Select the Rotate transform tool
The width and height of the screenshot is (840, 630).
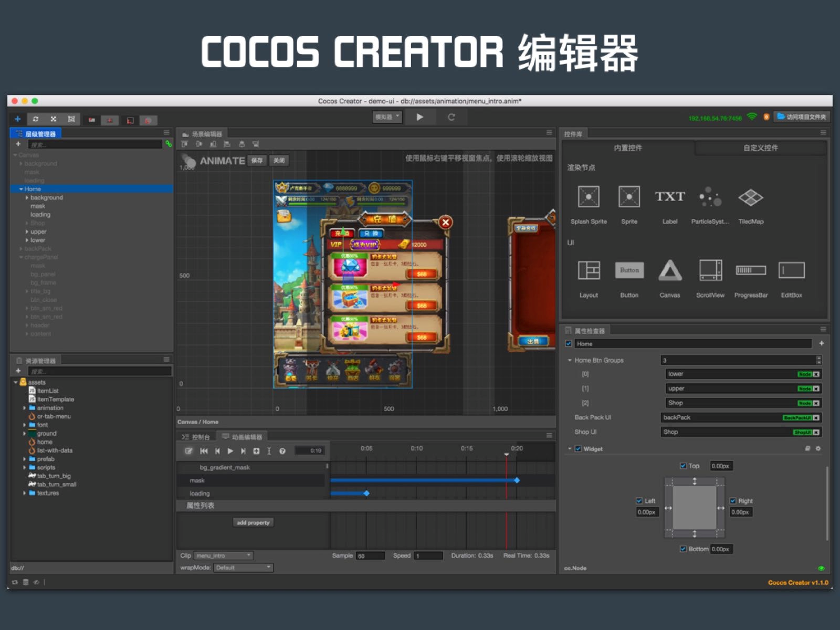click(x=36, y=119)
